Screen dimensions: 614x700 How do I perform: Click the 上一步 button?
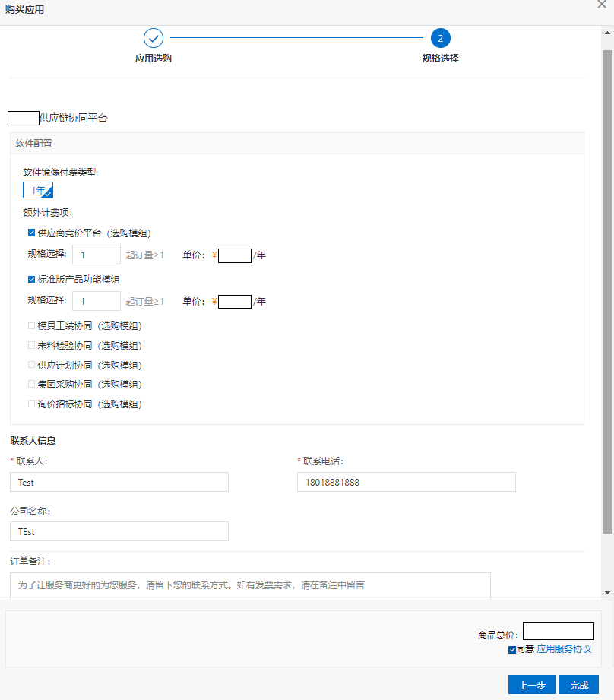pos(533,685)
